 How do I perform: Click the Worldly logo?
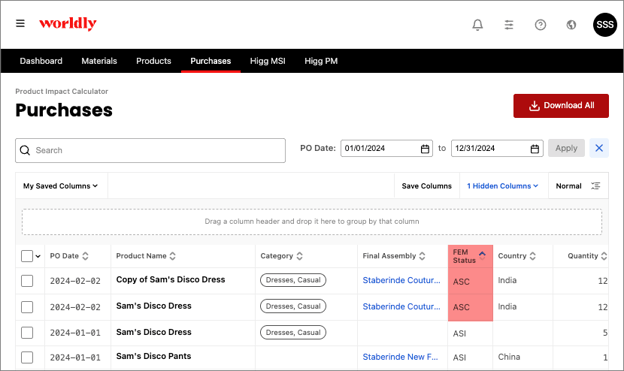click(x=68, y=23)
